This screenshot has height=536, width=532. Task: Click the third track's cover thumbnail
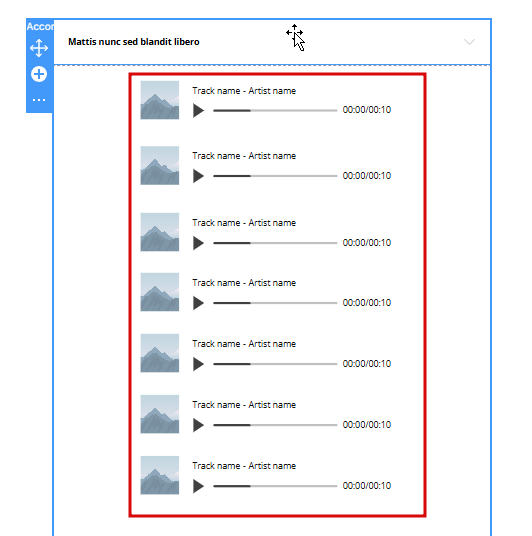click(160, 232)
